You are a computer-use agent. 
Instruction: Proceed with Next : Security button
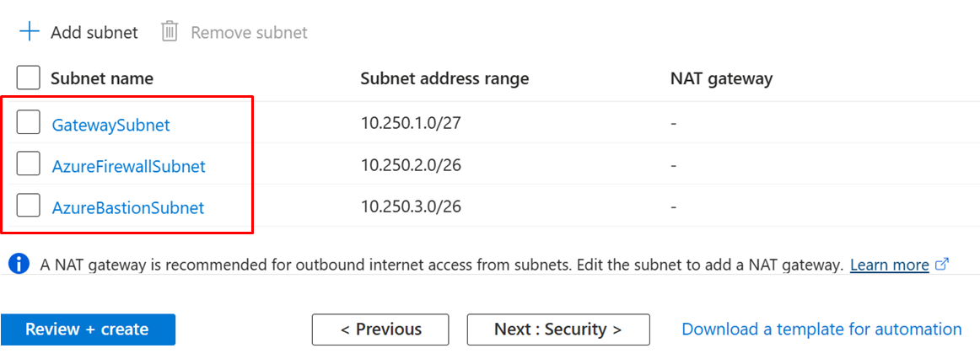point(557,330)
